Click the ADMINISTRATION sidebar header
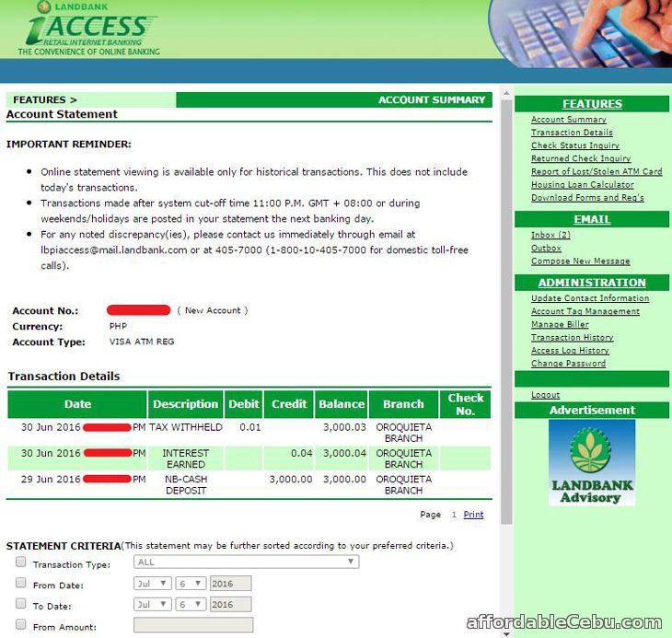 [x=592, y=283]
